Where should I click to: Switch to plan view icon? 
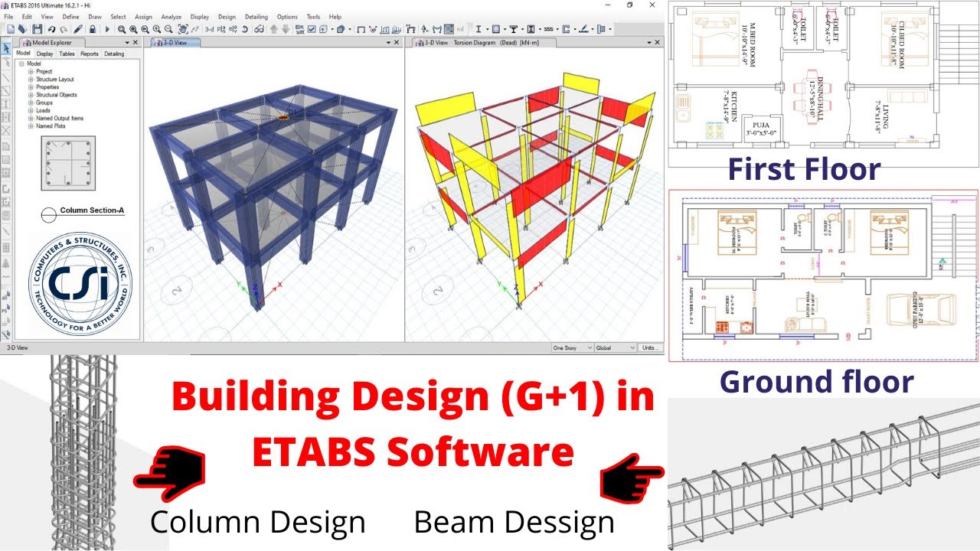coord(221,29)
